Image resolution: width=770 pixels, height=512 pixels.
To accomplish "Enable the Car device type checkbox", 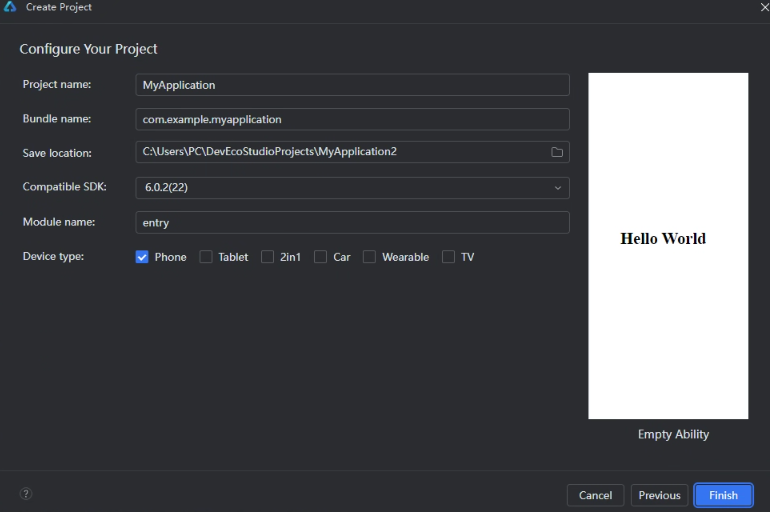I will (320, 257).
